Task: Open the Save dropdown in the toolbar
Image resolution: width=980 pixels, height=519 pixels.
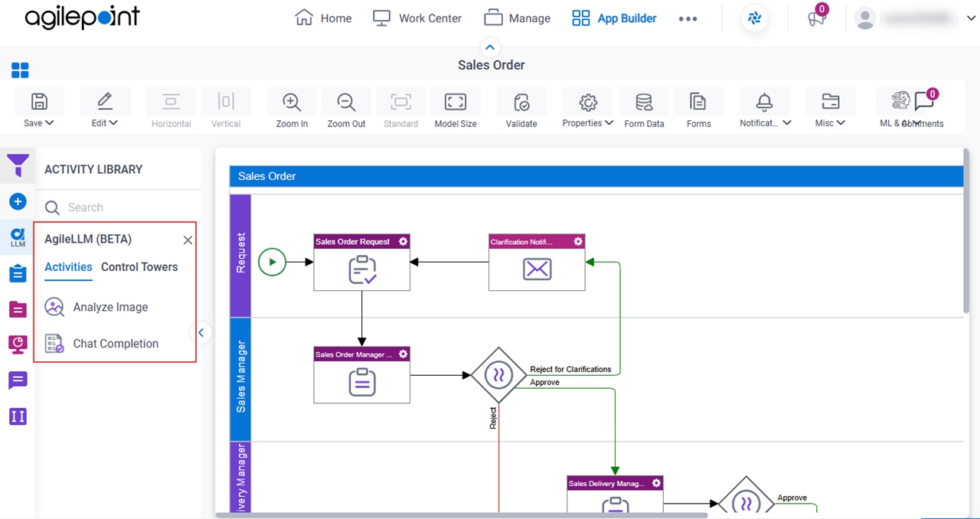Action: tap(39, 109)
